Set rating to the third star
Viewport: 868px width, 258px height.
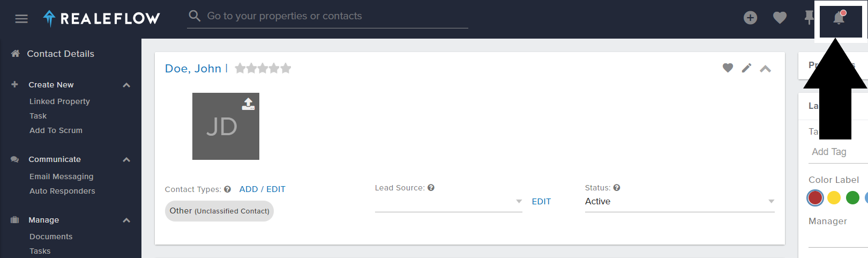(x=263, y=68)
